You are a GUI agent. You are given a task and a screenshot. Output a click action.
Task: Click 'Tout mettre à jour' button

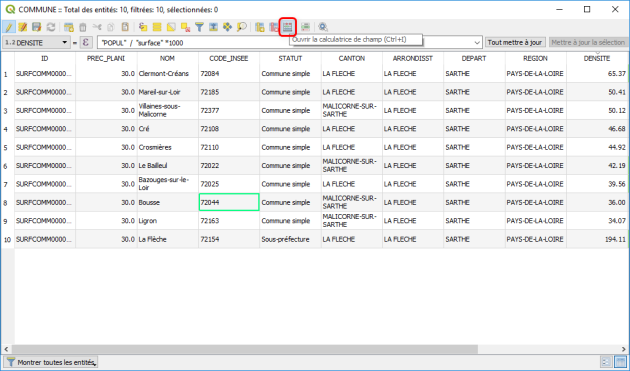click(515, 42)
